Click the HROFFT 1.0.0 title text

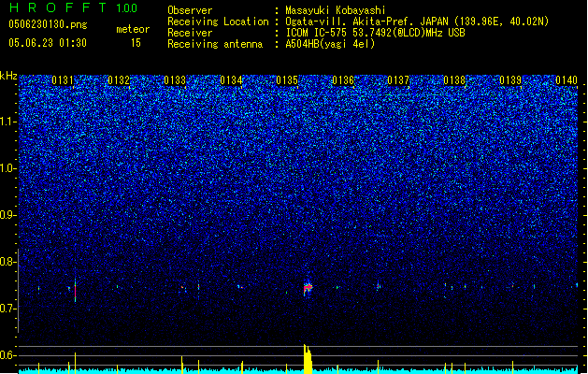tap(73, 7)
